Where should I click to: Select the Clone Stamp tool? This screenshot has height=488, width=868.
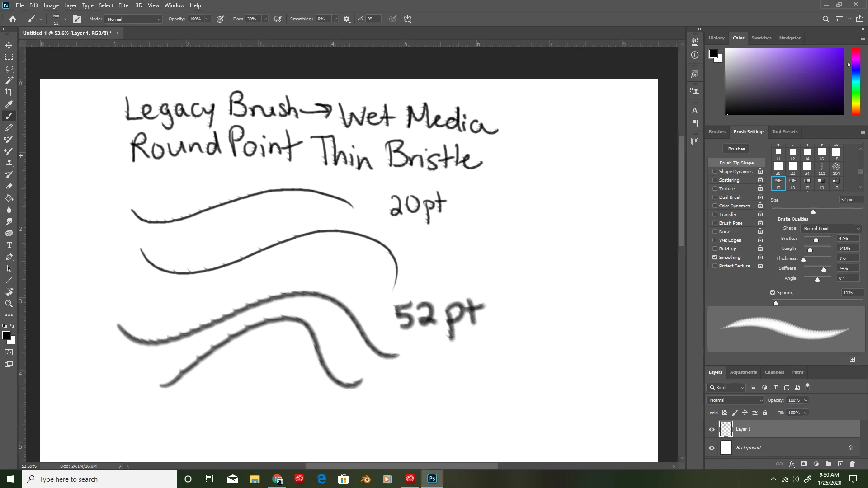pos(9,163)
